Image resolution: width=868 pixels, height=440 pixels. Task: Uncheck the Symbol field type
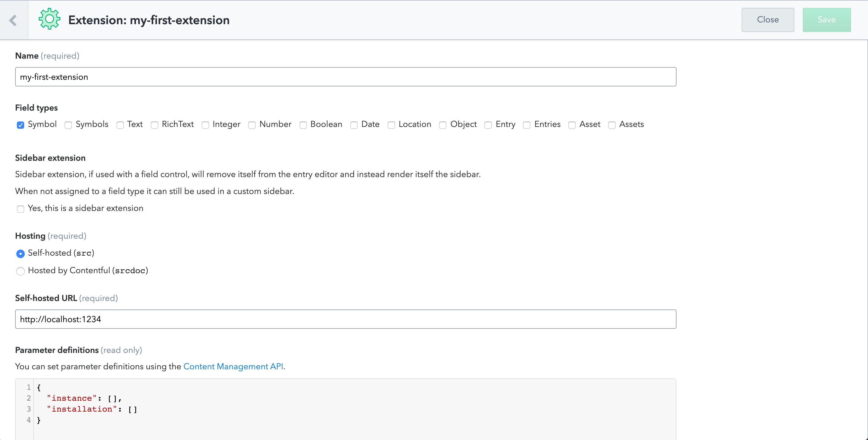(21, 125)
